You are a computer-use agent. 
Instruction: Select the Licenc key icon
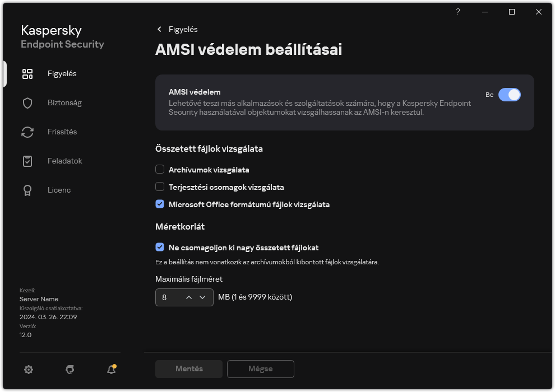(x=27, y=190)
